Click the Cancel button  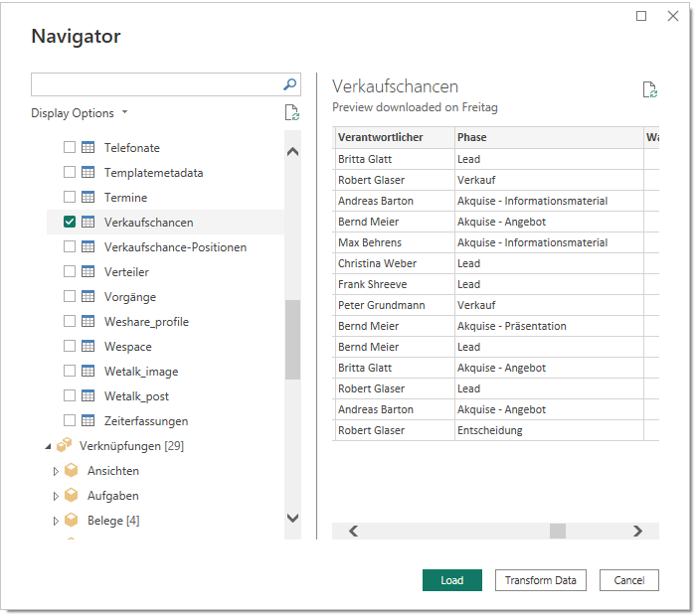click(629, 580)
